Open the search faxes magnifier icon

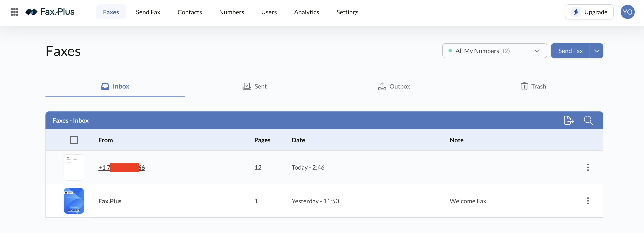(x=588, y=120)
